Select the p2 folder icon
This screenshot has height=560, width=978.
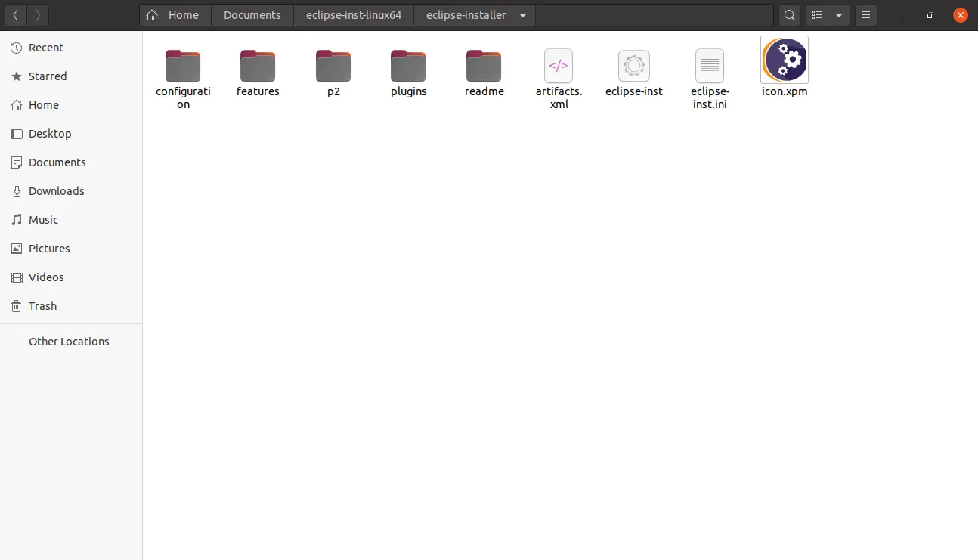[333, 66]
